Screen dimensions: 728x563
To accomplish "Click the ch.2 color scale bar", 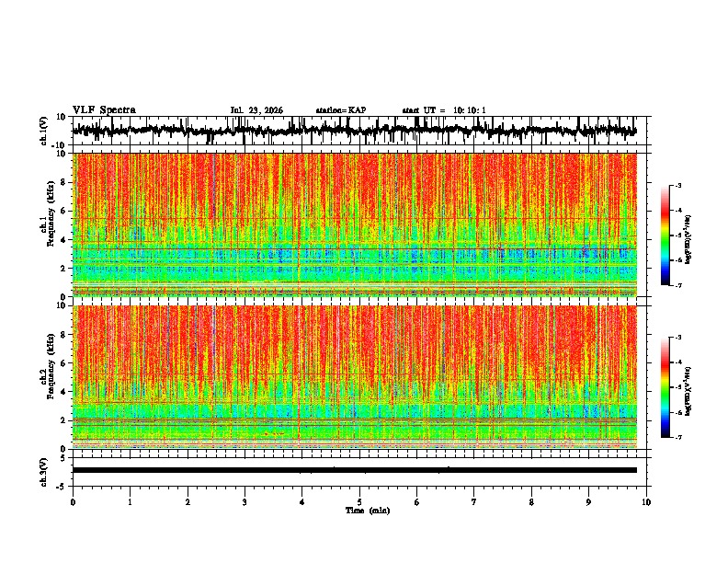I will pos(665,387).
